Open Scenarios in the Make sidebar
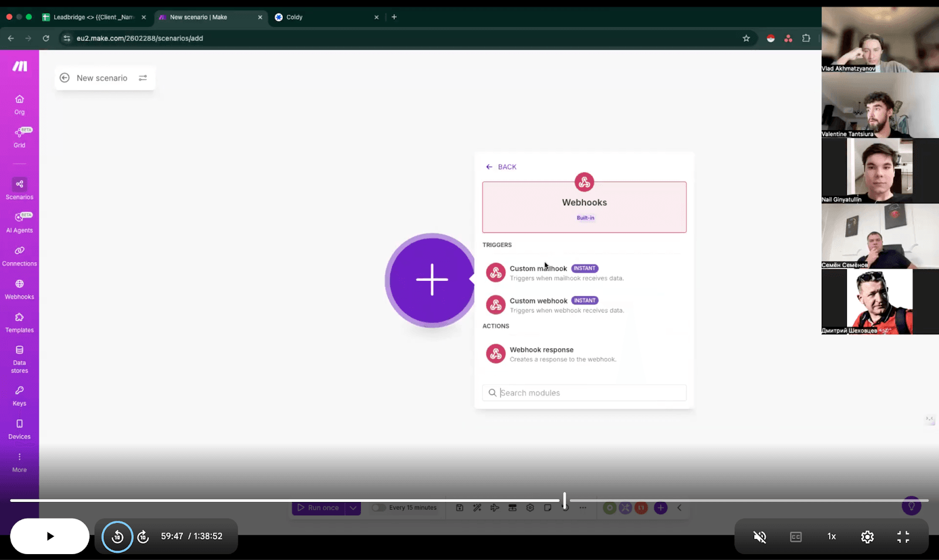 click(x=19, y=189)
